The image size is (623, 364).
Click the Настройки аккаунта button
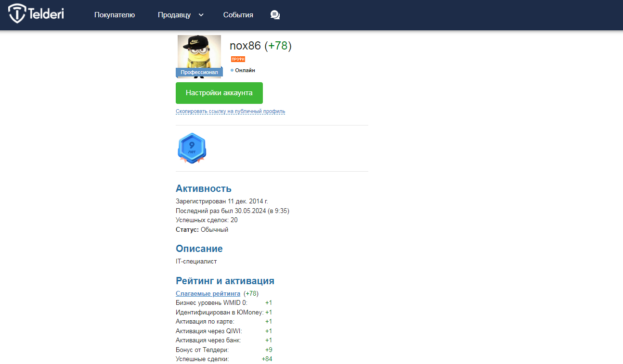[x=219, y=93]
